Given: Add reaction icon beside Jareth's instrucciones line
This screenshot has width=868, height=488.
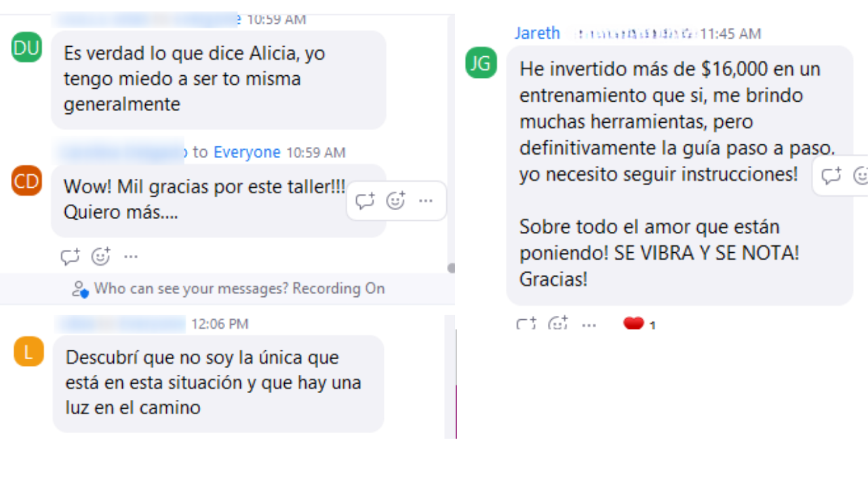Looking at the screenshot, I should pos(861,176).
